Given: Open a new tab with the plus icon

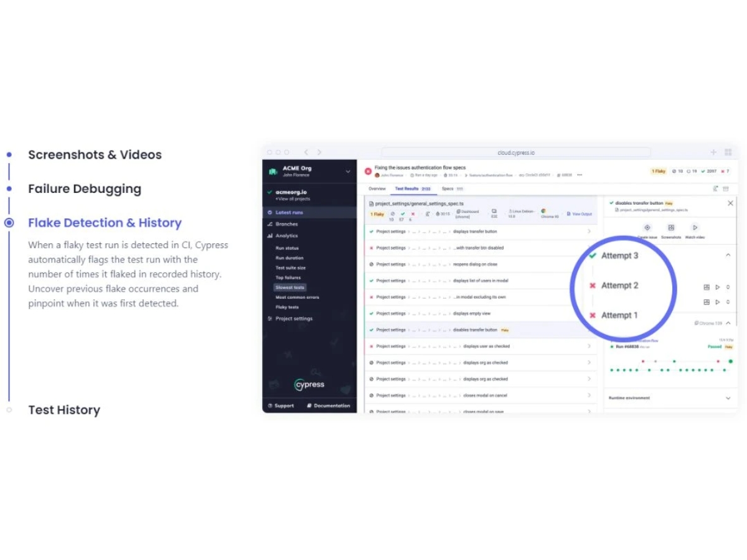Looking at the screenshot, I should pyautogui.click(x=713, y=152).
